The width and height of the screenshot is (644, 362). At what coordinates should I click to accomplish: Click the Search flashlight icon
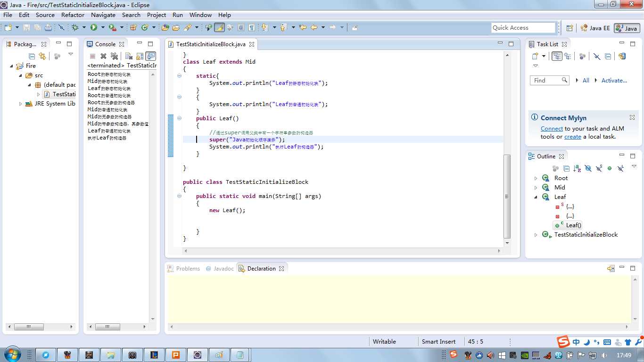pyautogui.click(x=187, y=27)
